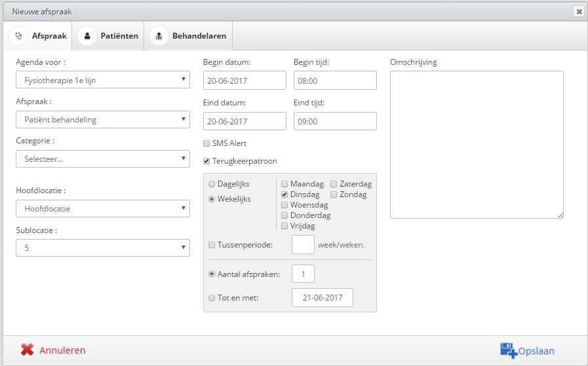Click inside the Omschrijving text area
588x366 pixels.
(x=477, y=145)
